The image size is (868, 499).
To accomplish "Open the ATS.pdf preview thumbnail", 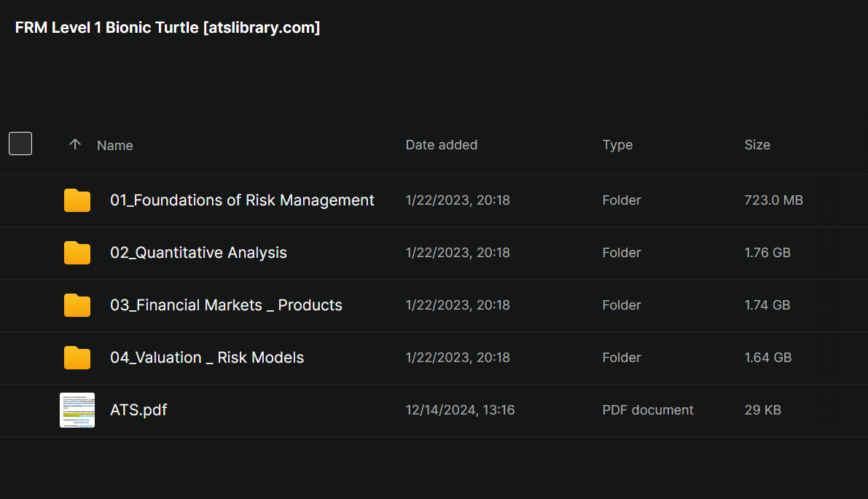I will [77, 410].
